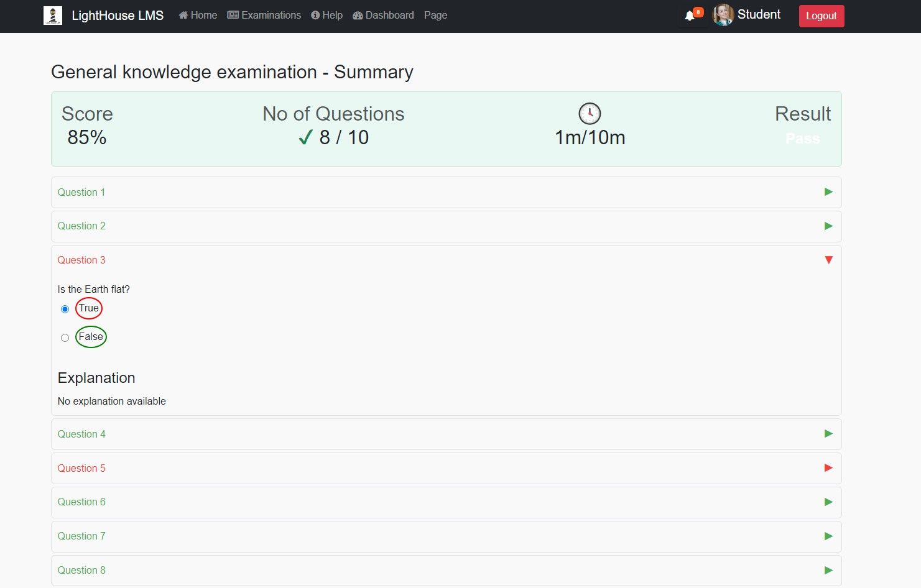Open the Help menu item
Viewport: 921px width, 588px height.
click(x=327, y=16)
